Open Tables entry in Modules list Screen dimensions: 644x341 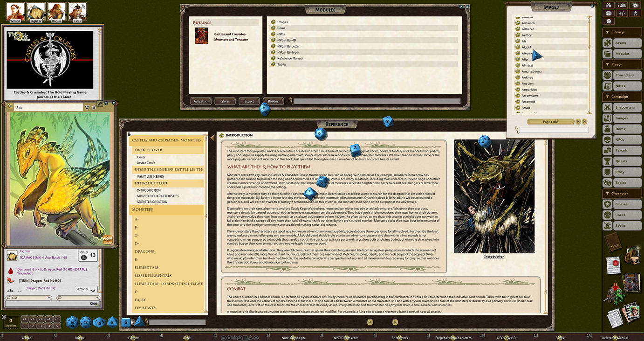coord(364,64)
